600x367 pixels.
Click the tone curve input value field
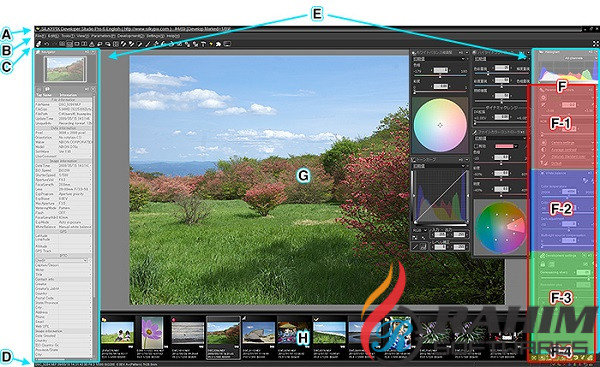coord(440,235)
